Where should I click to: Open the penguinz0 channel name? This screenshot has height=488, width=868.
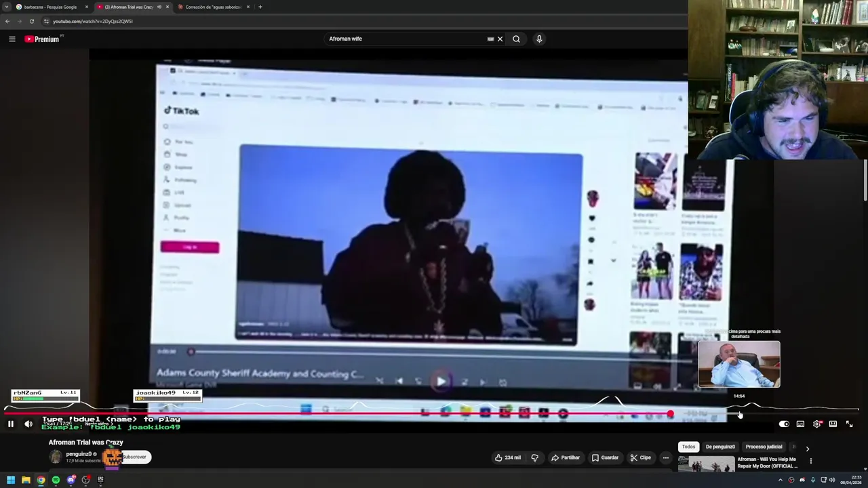tap(79, 454)
